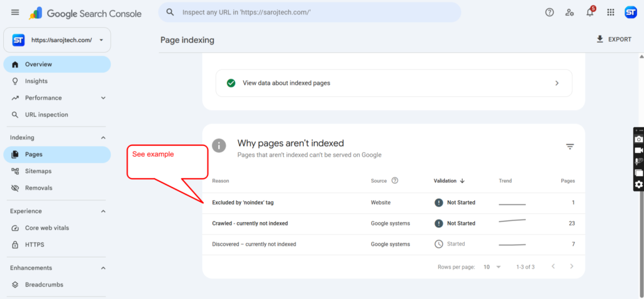
Task: Open the Rows per page dropdown
Action: [x=492, y=267]
